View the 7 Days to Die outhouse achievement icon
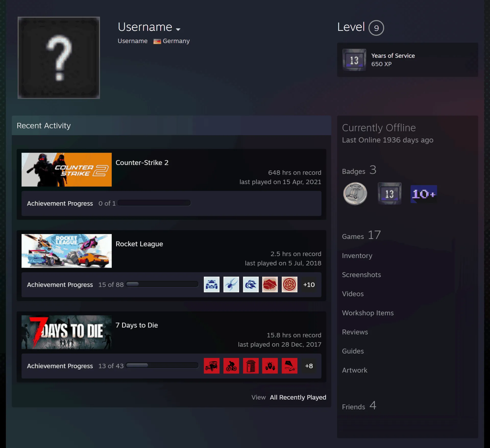Image resolution: width=490 pixels, height=448 pixels. click(251, 366)
